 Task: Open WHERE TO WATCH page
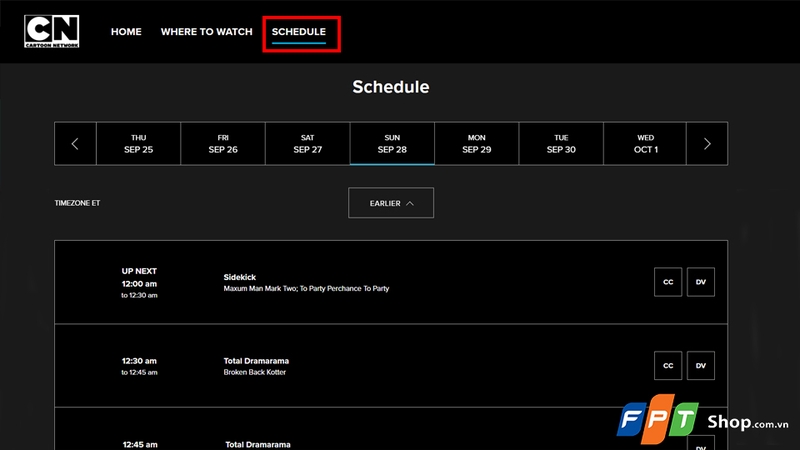click(x=207, y=32)
